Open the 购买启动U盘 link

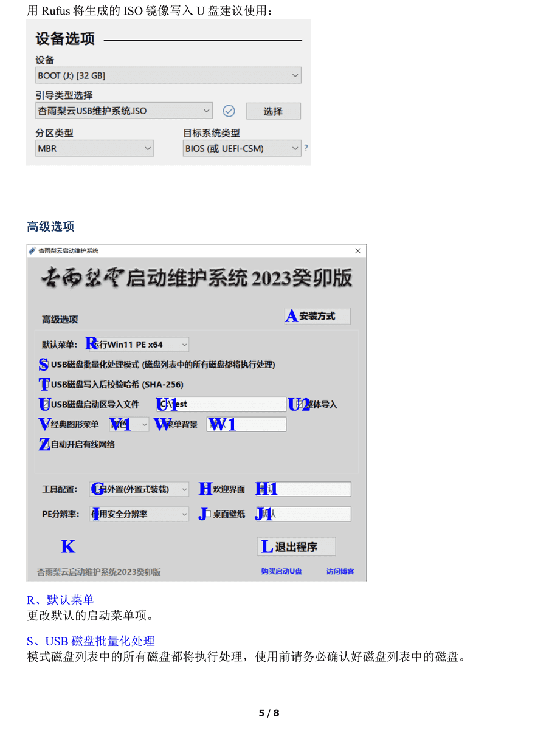[x=281, y=571]
